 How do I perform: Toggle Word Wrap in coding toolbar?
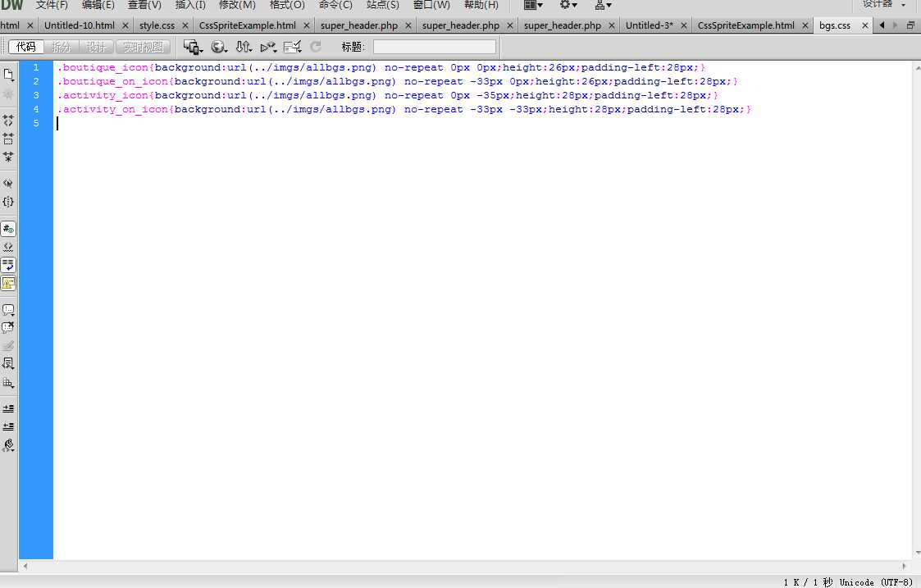pyautogui.click(x=8, y=265)
